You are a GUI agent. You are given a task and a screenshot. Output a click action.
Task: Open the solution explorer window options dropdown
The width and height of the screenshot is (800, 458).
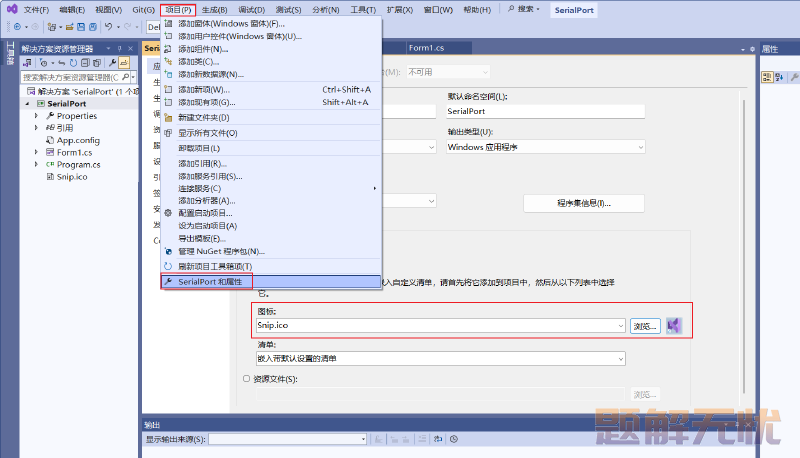(x=108, y=48)
